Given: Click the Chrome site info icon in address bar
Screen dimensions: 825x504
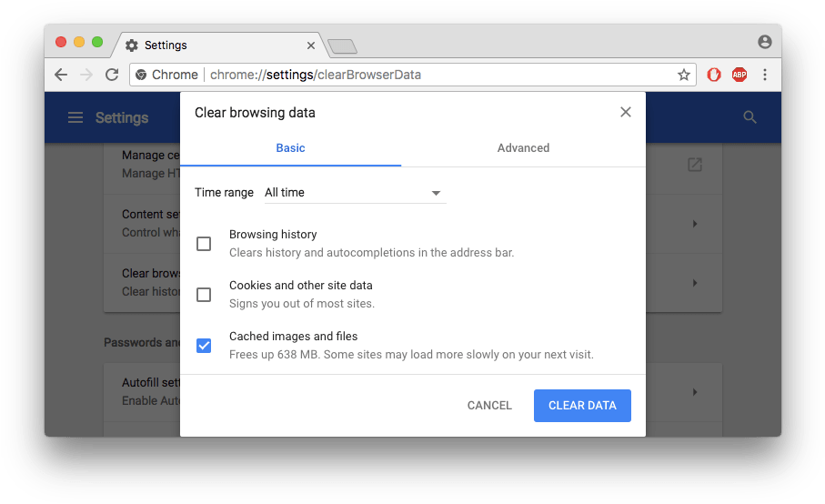Looking at the screenshot, I should pyautogui.click(x=141, y=75).
